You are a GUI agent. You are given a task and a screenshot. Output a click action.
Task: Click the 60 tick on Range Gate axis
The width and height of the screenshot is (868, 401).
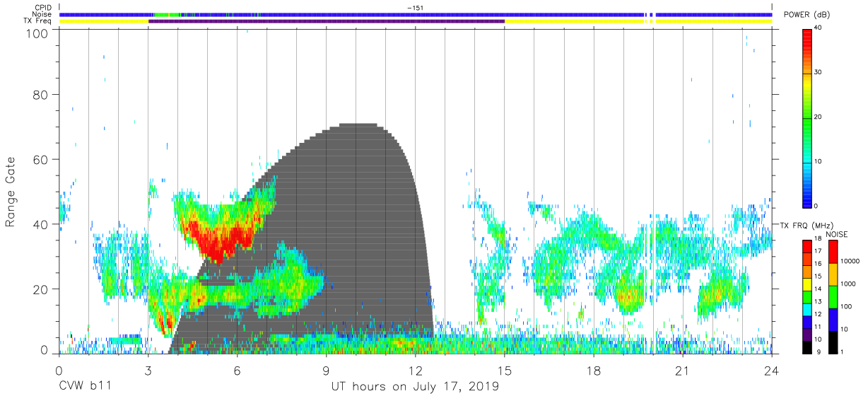(41, 159)
